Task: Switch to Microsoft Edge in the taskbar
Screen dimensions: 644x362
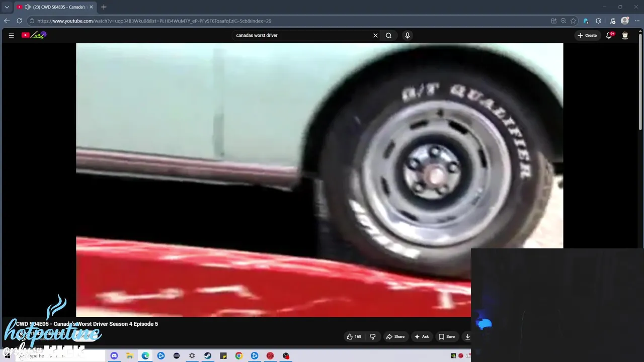Action: coord(145,355)
